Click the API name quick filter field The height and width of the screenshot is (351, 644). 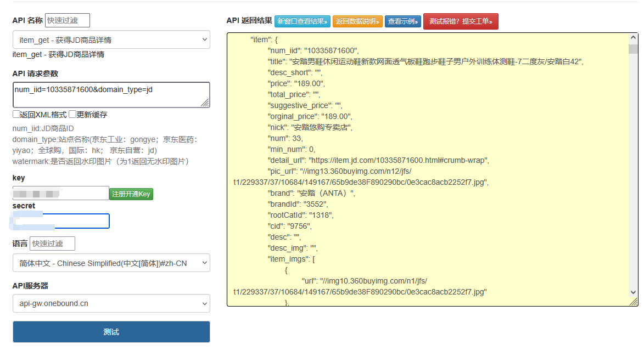pos(68,20)
